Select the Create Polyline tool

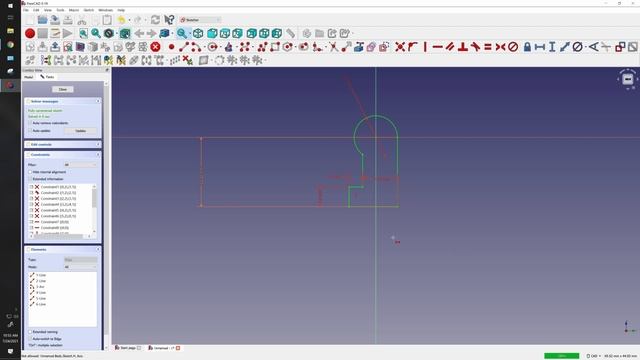pos(262,47)
